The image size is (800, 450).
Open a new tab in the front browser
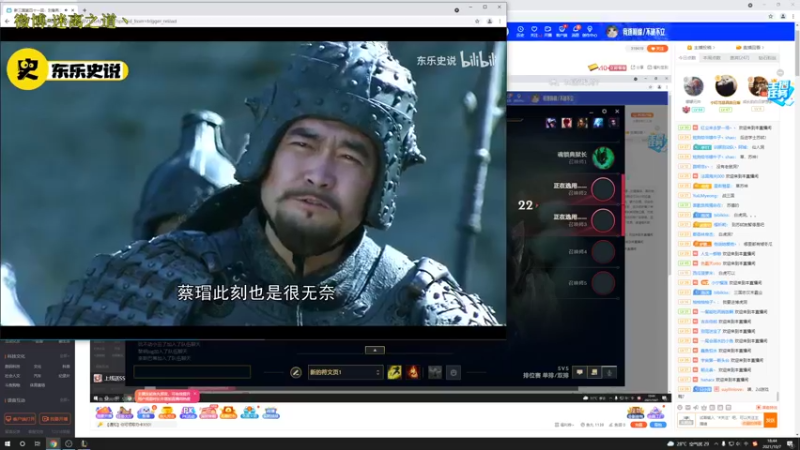[84, 10]
